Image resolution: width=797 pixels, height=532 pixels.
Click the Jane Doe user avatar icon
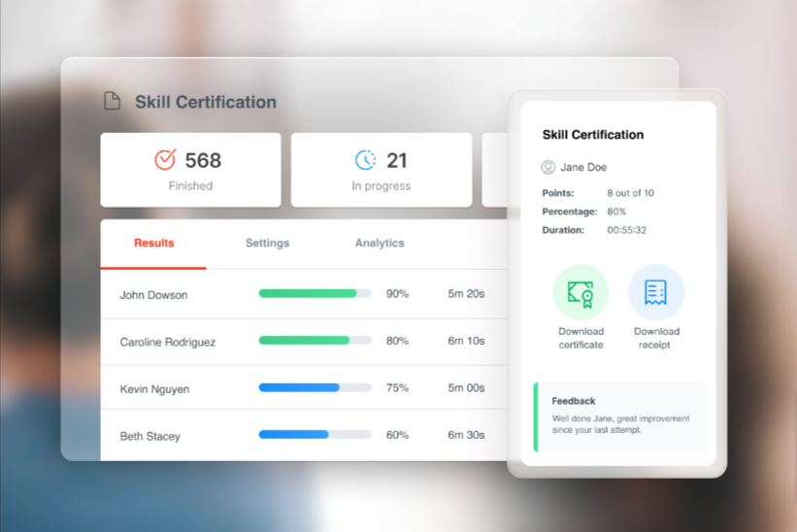pyautogui.click(x=548, y=167)
